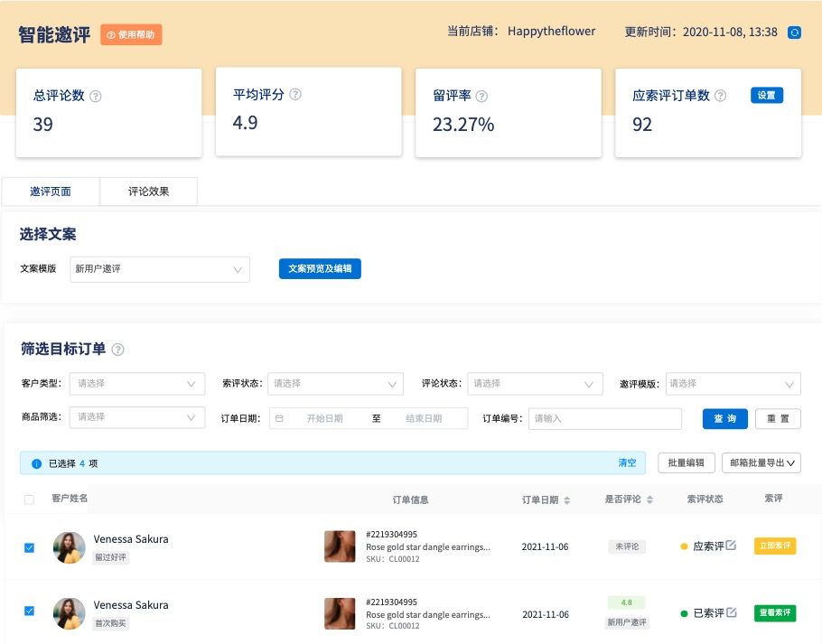
Task: Check the second Venessa Sakura order row
Action: 29,611
